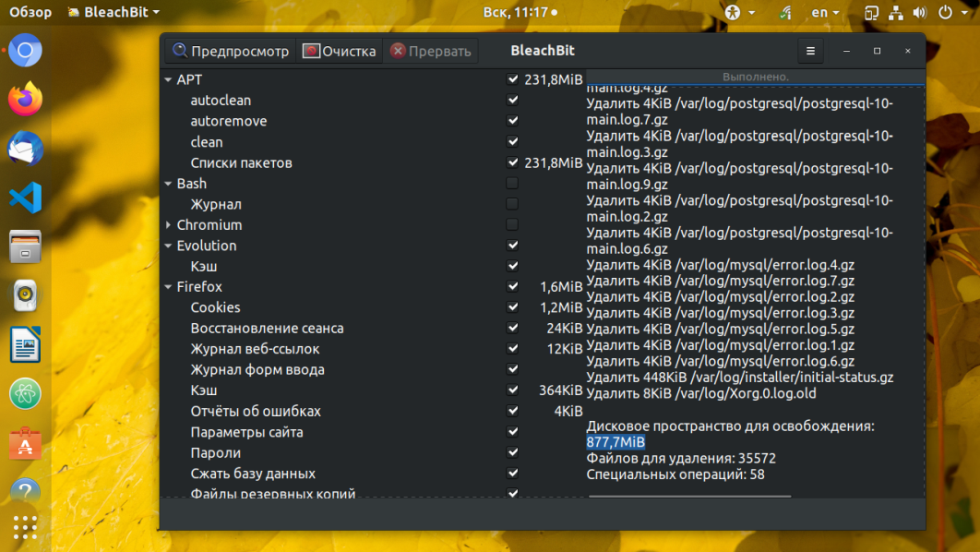Click the Выполнено progress bar
Screen dimensions: 980x552
pyautogui.click(x=755, y=77)
